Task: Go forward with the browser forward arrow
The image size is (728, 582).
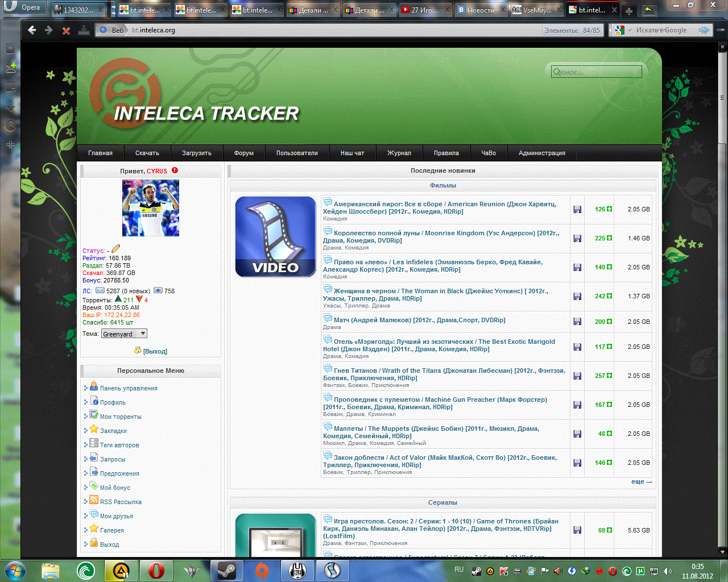Action: (x=49, y=30)
